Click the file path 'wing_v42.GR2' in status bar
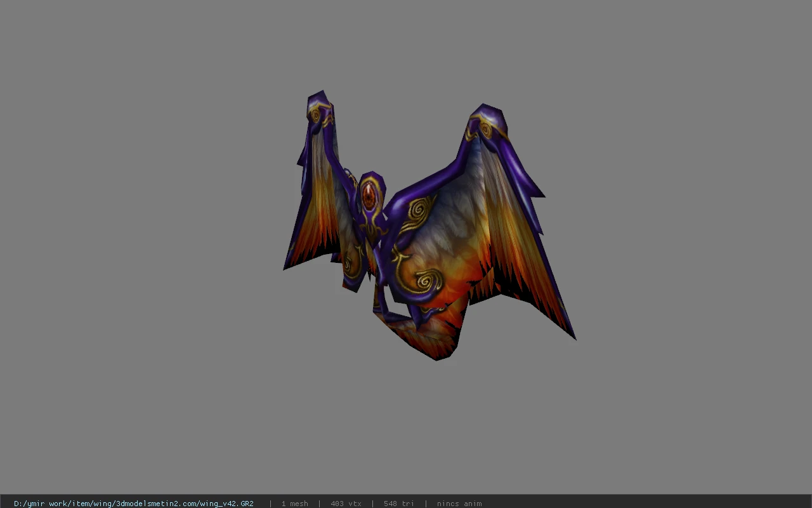The width and height of the screenshot is (812, 508). tap(134, 504)
